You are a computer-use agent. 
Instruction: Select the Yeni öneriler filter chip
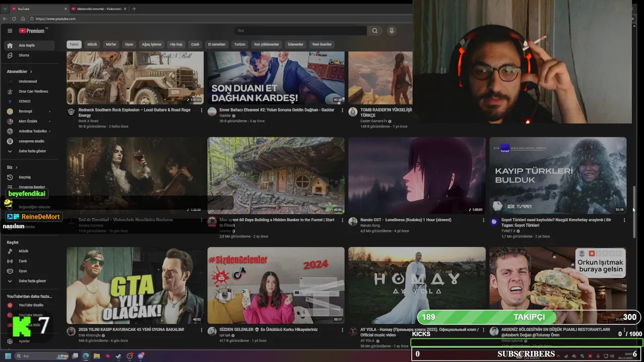pos(322,44)
